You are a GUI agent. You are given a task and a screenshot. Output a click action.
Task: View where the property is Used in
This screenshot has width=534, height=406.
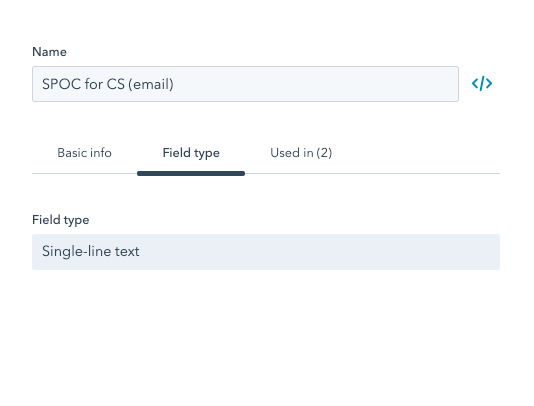pyautogui.click(x=301, y=153)
